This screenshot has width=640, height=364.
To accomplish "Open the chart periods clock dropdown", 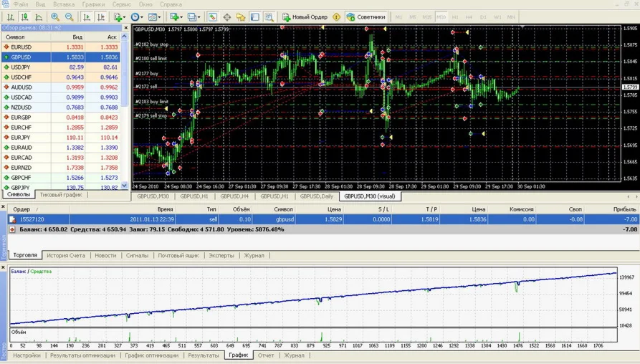I will 136,17.
